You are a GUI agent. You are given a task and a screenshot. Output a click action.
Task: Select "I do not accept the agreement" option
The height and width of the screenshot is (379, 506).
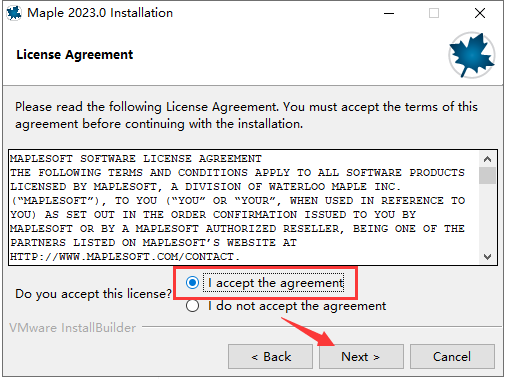192,306
